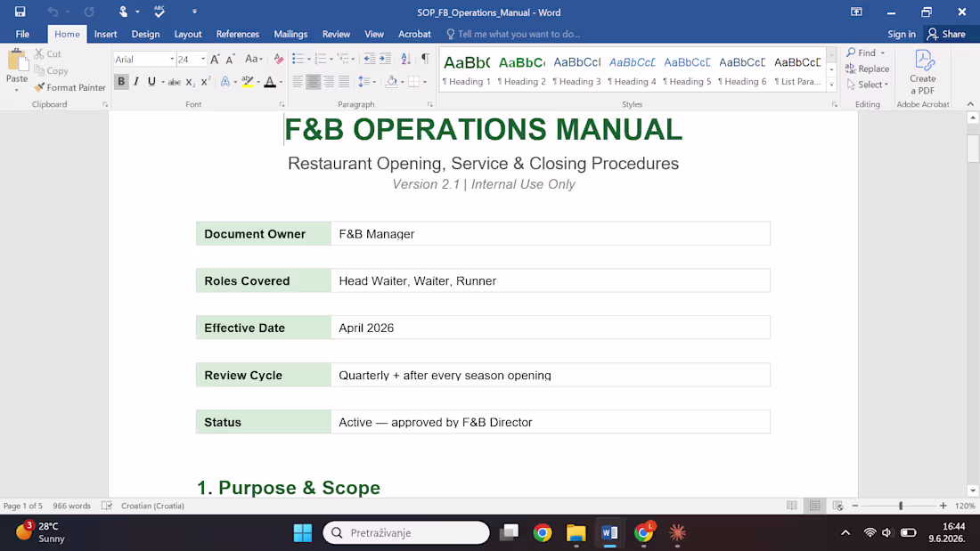Toggle Italic formatting

point(136,82)
